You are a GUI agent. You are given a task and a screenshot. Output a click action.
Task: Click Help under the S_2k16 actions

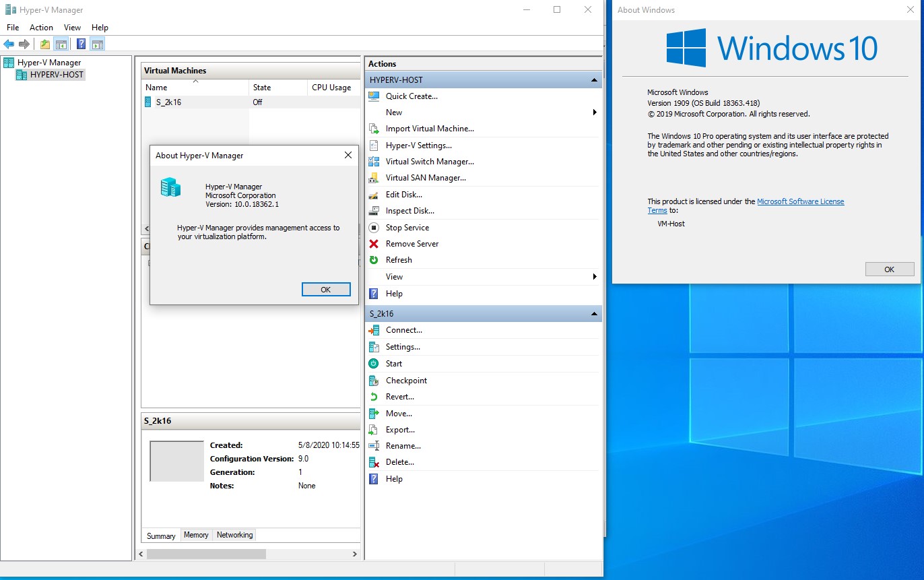coord(394,479)
